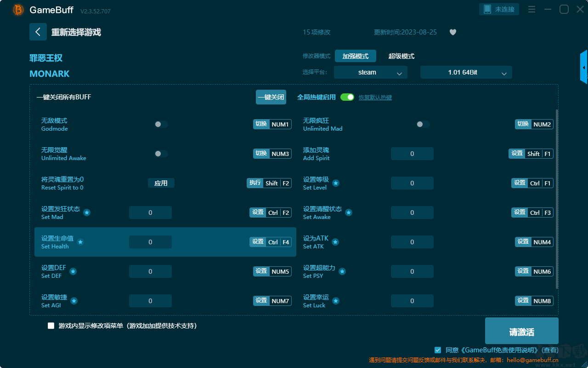This screenshot has width=588, height=368.
Task: Open the steam platform dropdown
Action: pyautogui.click(x=371, y=72)
